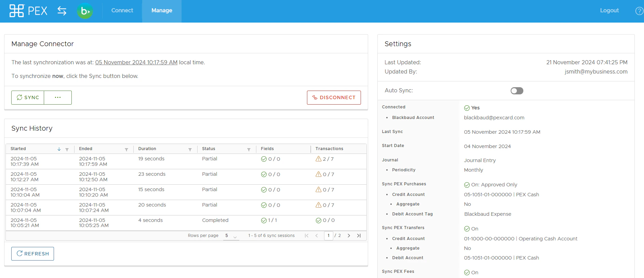Open the Rows per page dropdown

coord(231,236)
